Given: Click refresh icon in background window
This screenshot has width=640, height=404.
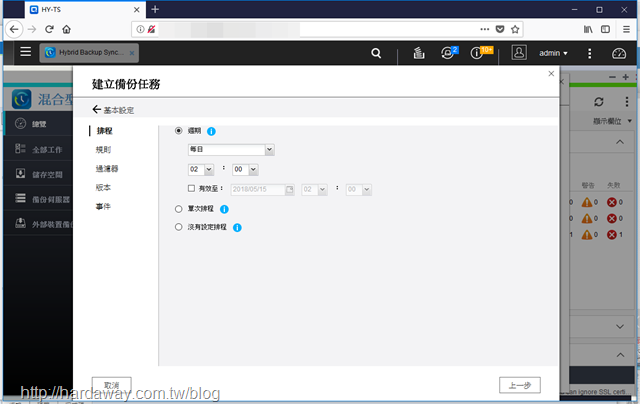Looking at the screenshot, I should click(599, 102).
